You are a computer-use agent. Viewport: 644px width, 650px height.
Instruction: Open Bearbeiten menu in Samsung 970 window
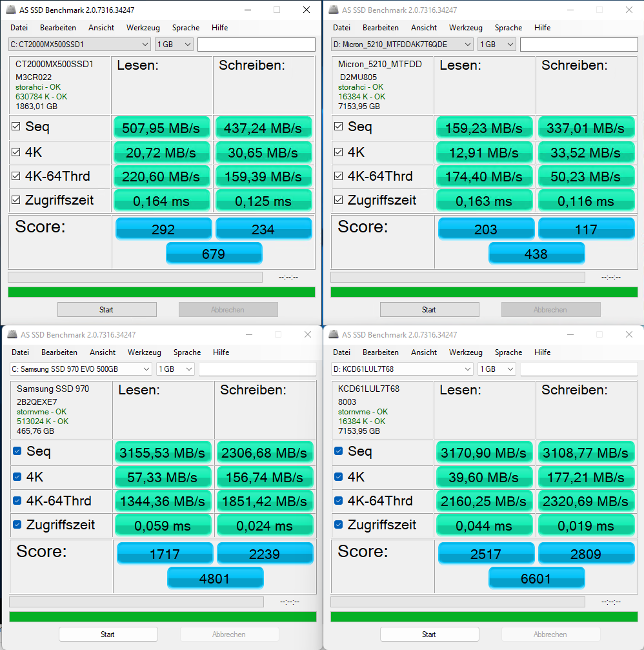(59, 352)
